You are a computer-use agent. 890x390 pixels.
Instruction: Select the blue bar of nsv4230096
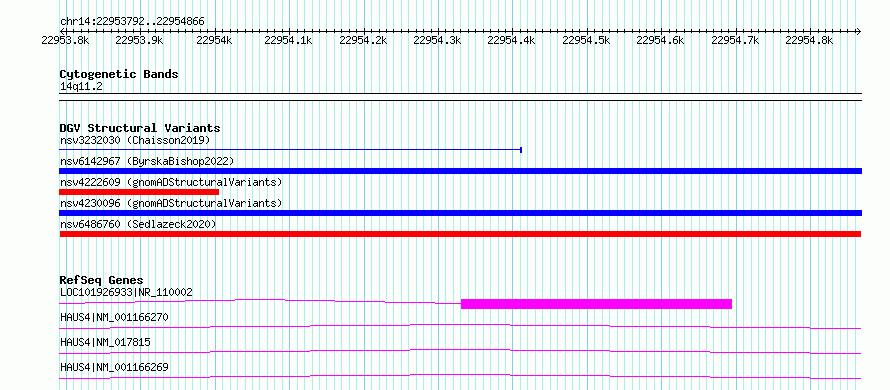(460, 213)
